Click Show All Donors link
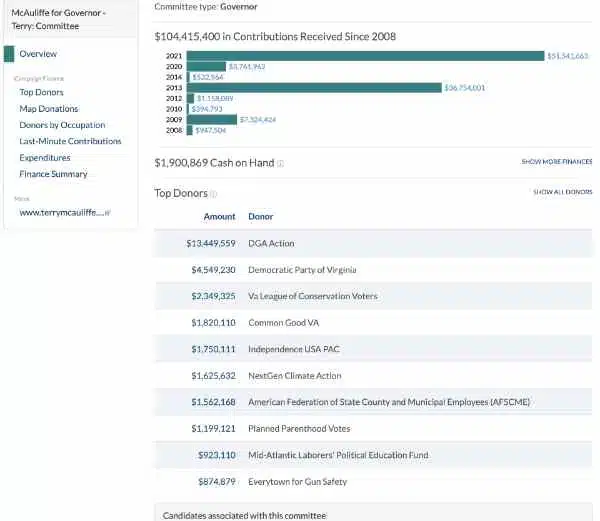The height and width of the screenshot is (521, 600). point(562,192)
